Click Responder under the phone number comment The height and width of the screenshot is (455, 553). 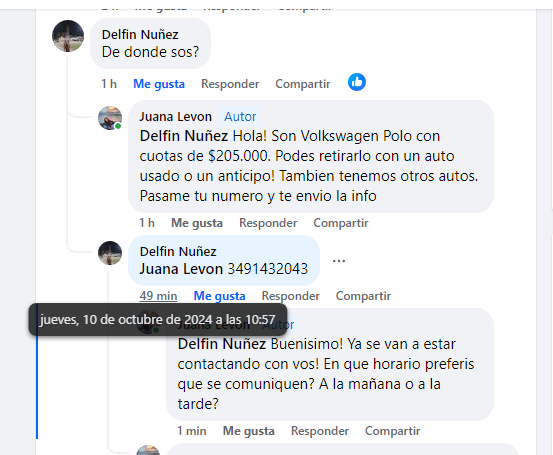291,296
